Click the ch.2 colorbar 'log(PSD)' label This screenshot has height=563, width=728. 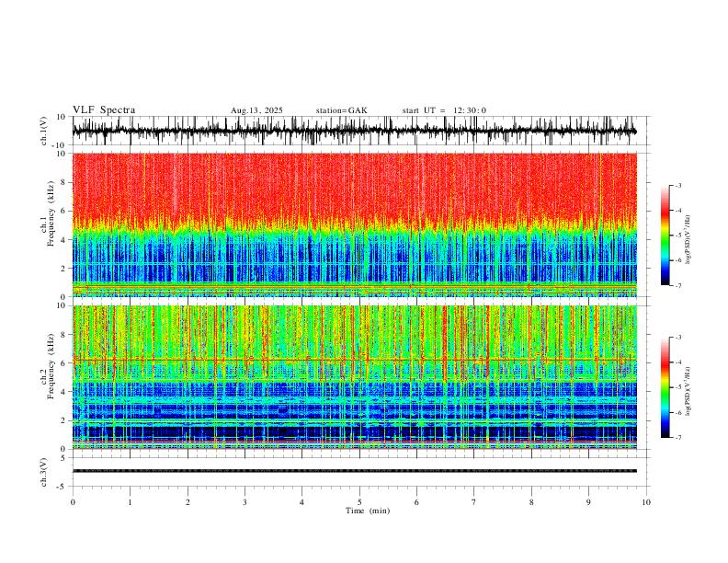[x=688, y=391]
